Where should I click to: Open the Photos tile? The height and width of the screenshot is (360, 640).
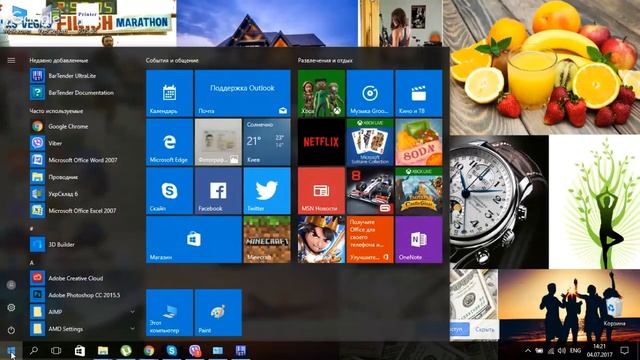click(218, 142)
